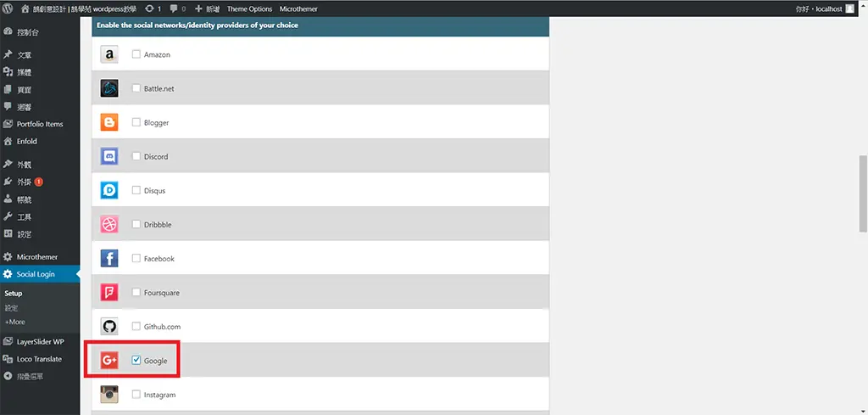The height and width of the screenshot is (415, 868).
Task: Click the Facebook provider icon
Action: click(x=109, y=258)
